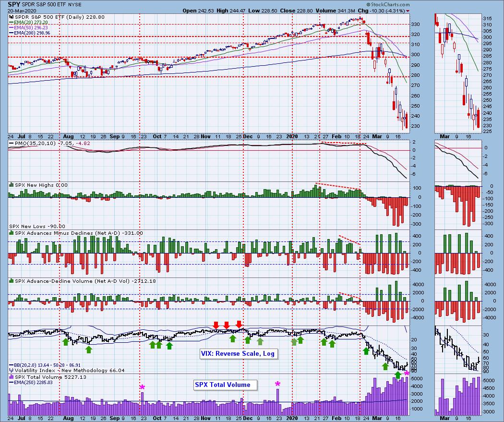Click the Nov label on the bottom time axis

pos(206,418)
